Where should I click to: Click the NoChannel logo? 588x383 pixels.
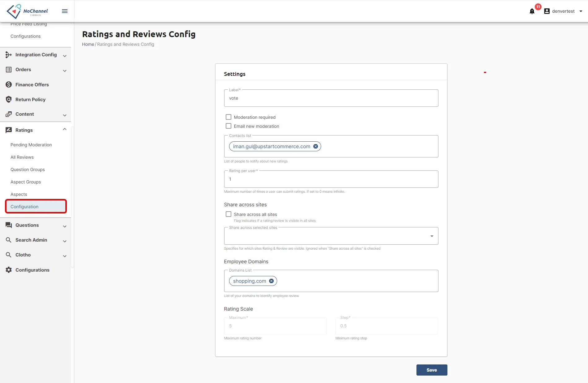pos(27,11)
